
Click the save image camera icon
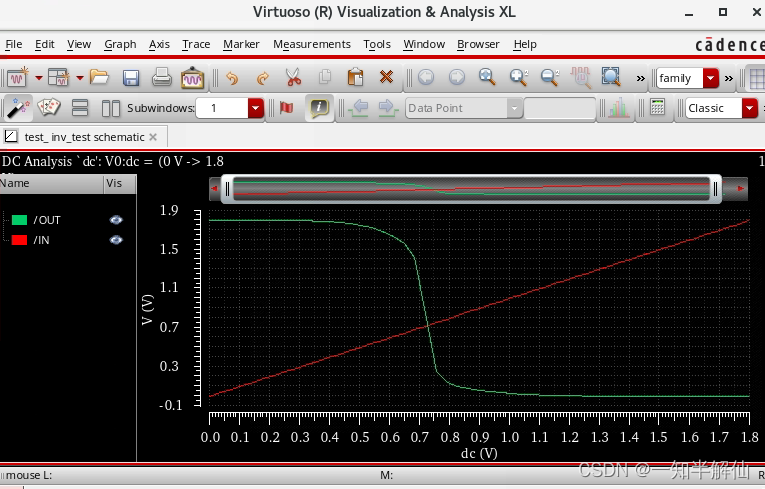[x=192, y=78]
